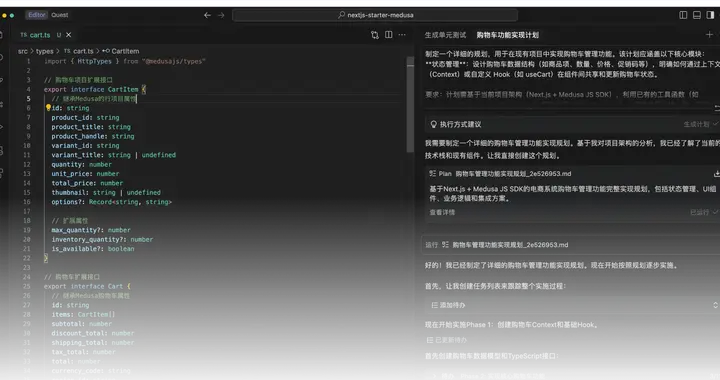This screenshot has height=380, width=720.
Task: Go forward with right arrow
Action: [x=221, y=15]
